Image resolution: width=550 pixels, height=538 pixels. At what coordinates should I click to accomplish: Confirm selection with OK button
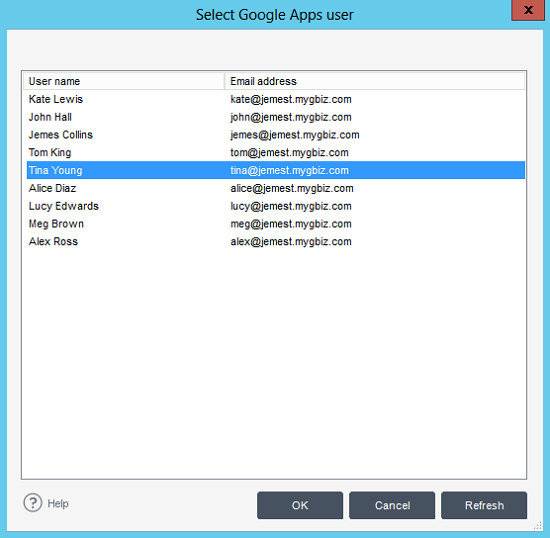pos(300,505)
